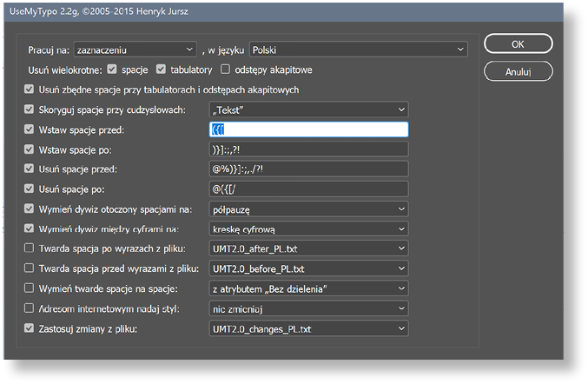Uncheck the 'spacje' checkbox
588x384 pixels.
(112, 69)
